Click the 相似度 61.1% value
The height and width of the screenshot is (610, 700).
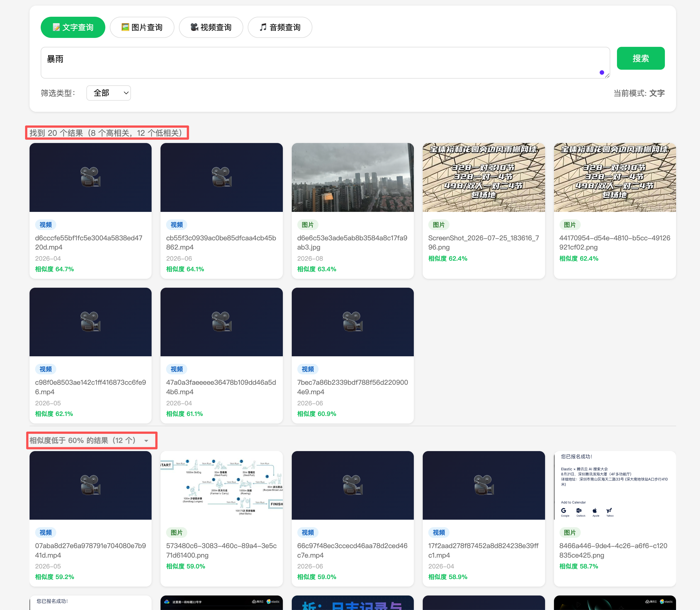pos(184,413)
